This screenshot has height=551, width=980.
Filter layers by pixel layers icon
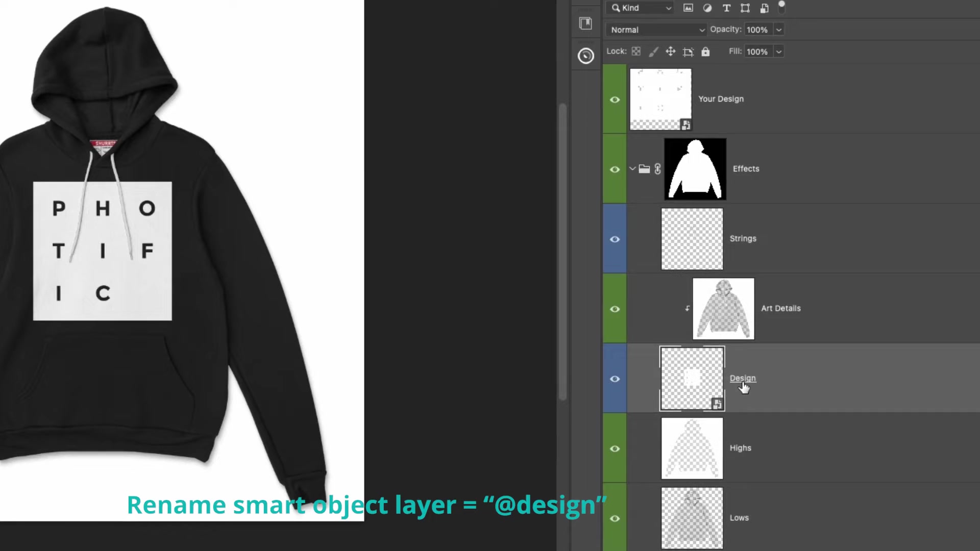point(688,8)
